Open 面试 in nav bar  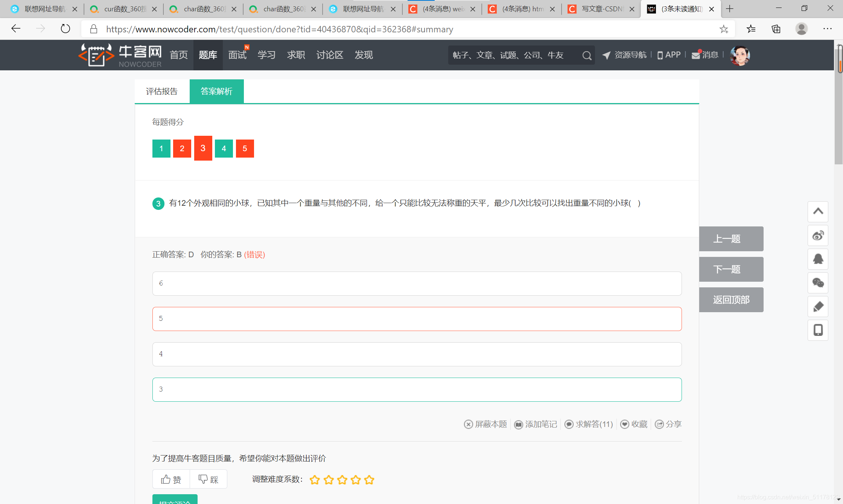pyautogui.click(x=237, y=55)
